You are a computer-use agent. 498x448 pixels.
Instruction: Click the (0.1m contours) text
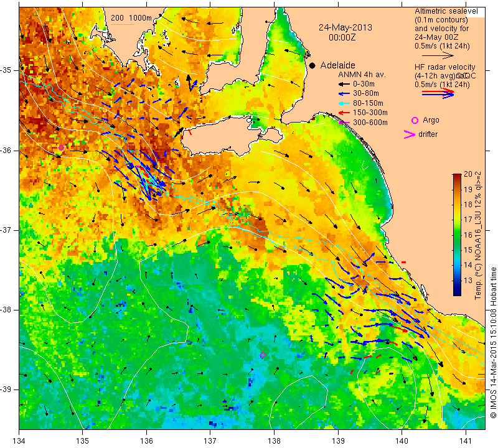[x=441, y=20]
